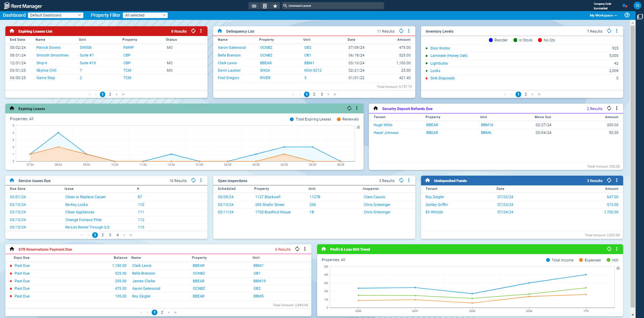Refresh STR Reservations Payment Due widget
Image resolution: width=644 pixels, height=318 pixels.
[x=297, y=249]
